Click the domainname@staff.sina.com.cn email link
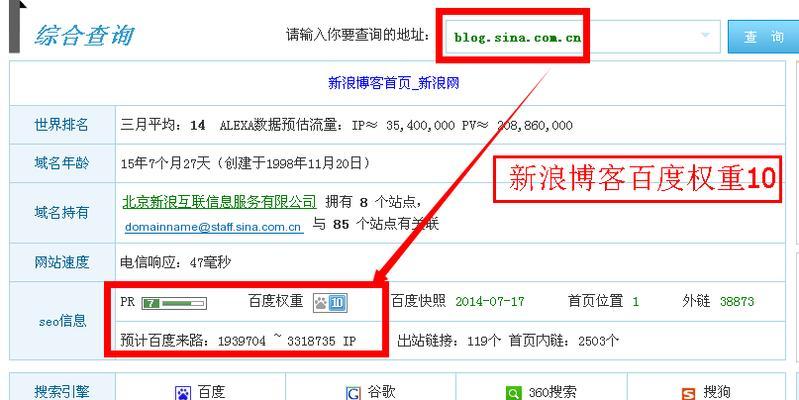The width and height of the screenshot is (799, 400). tap(214, 227)
